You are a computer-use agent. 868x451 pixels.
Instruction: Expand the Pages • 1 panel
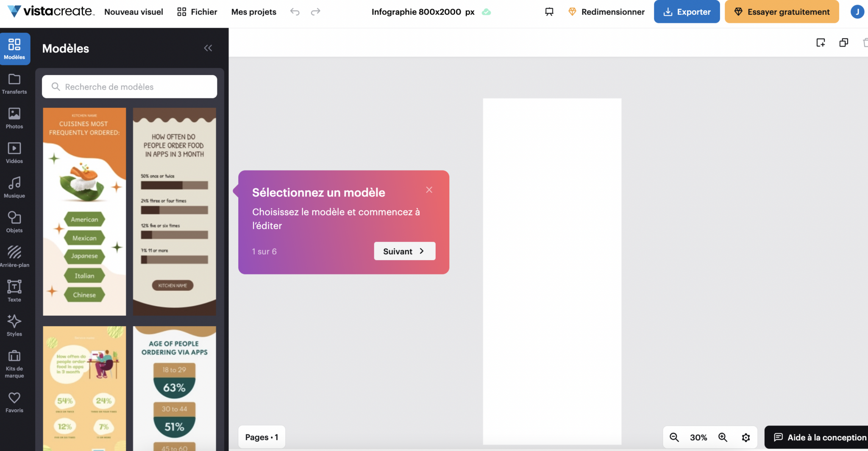[262, 437]
